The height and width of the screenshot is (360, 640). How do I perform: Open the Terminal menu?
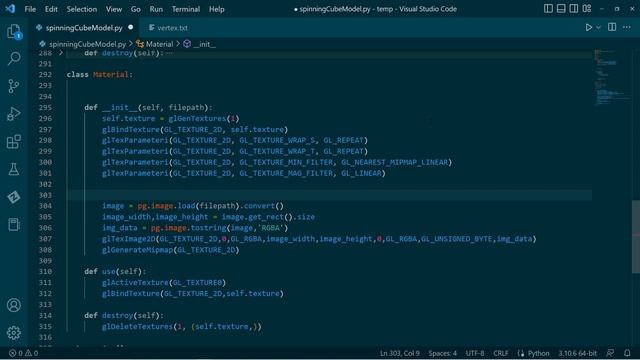coord(186,9)
